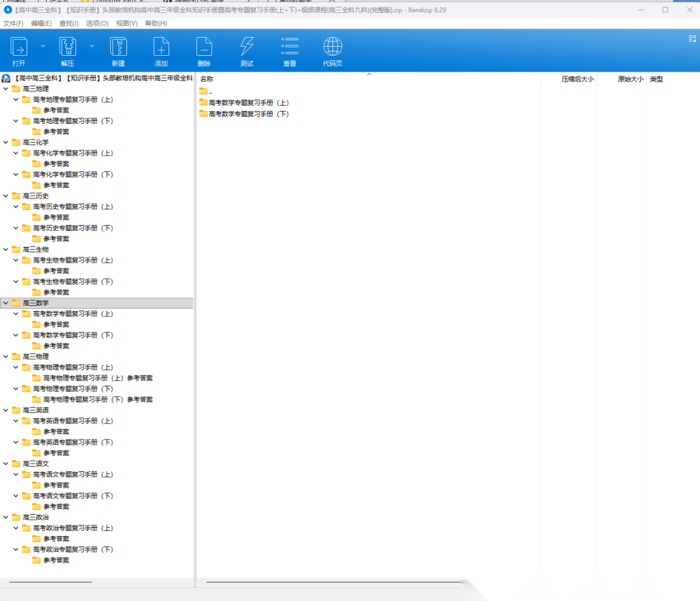Image resolution: width=700 pixels, height=601 pixels.
Task: Select 高考数学专题复习手册（上）in file list
Action: (248, 102)
